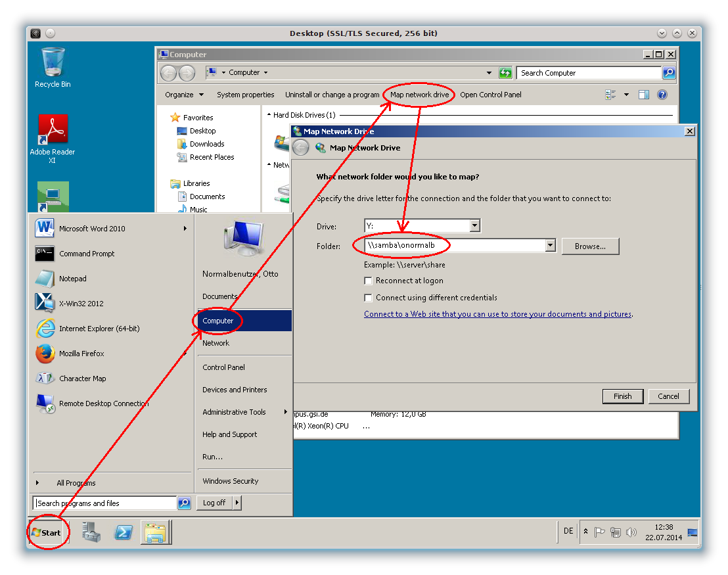Click the Browse... button
Screen dimensions: 728x575
coord(590,246)
